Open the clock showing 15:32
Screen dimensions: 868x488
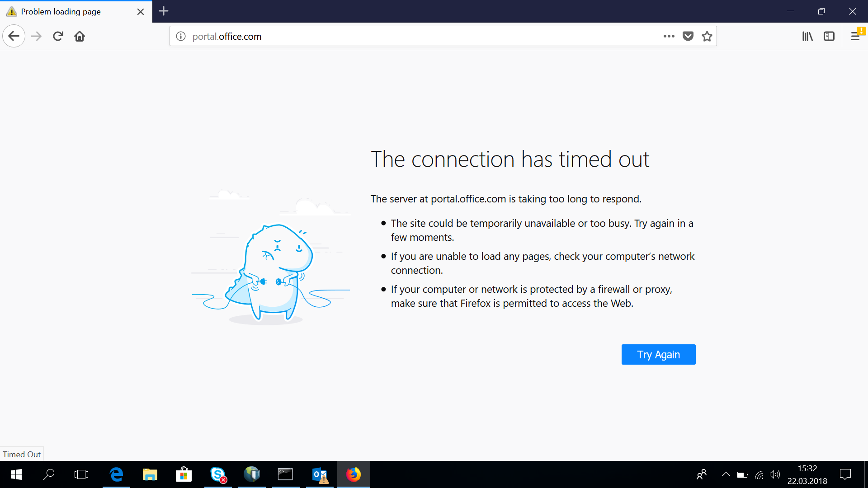(807, 474)
